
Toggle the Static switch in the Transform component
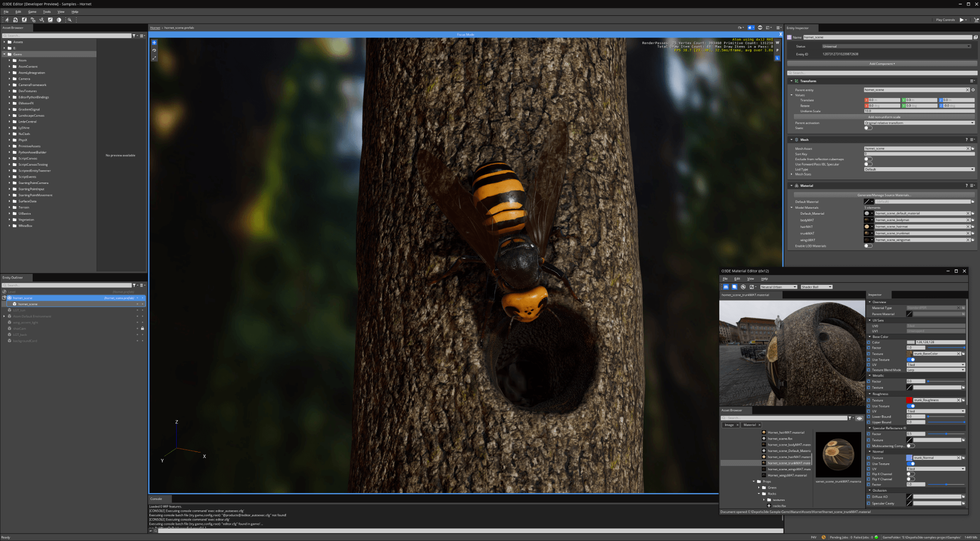coord(868,128)
